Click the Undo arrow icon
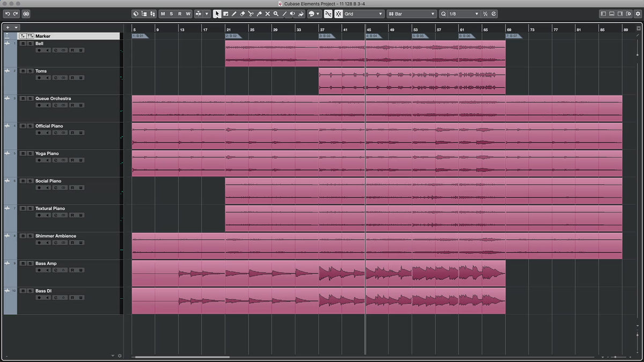This screenshot has width=644, height=362. (8, 14)
